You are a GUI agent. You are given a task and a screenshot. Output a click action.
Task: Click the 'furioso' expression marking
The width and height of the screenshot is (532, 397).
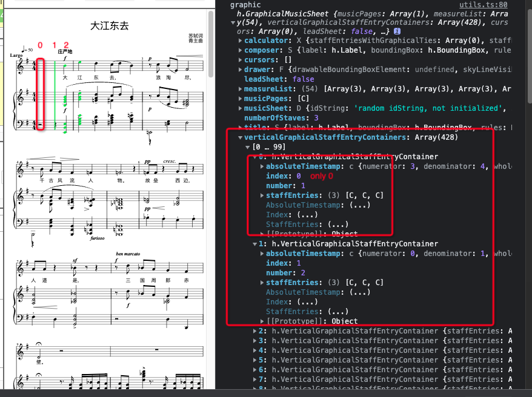point(98,238)
